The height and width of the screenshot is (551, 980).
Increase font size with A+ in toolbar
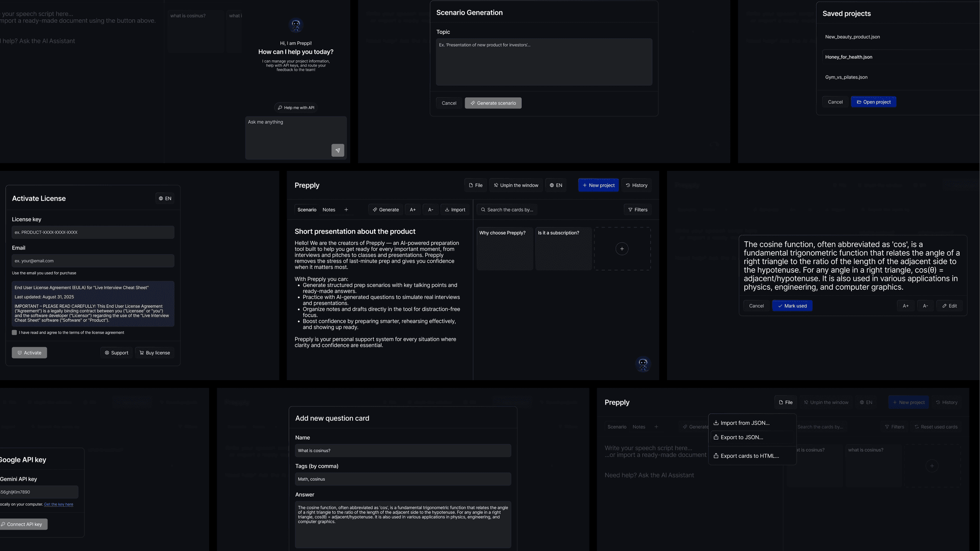(412, 210)
